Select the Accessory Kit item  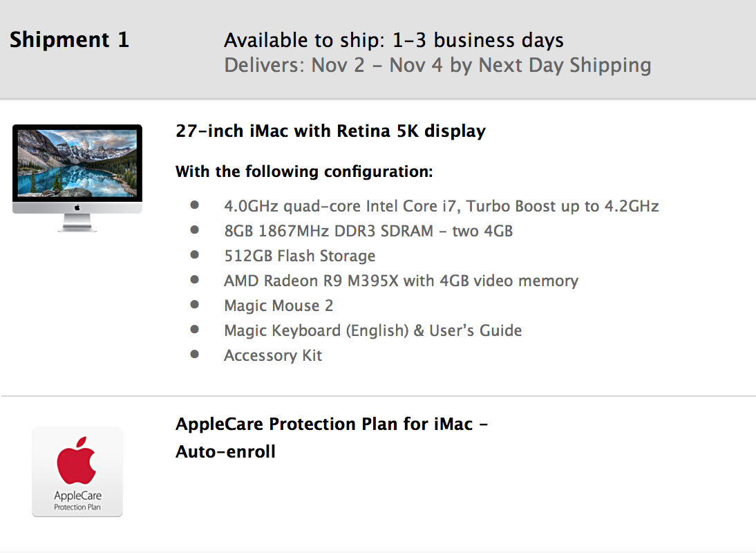pos(273,355)
